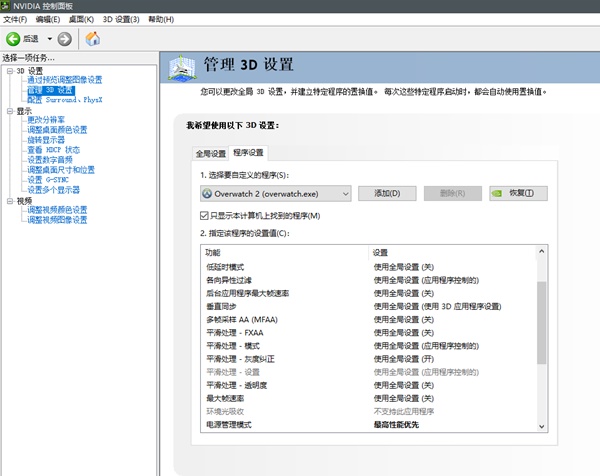Open the 文件(F) menu
This screenshot has width=600, height=476.
coord(15,20)
